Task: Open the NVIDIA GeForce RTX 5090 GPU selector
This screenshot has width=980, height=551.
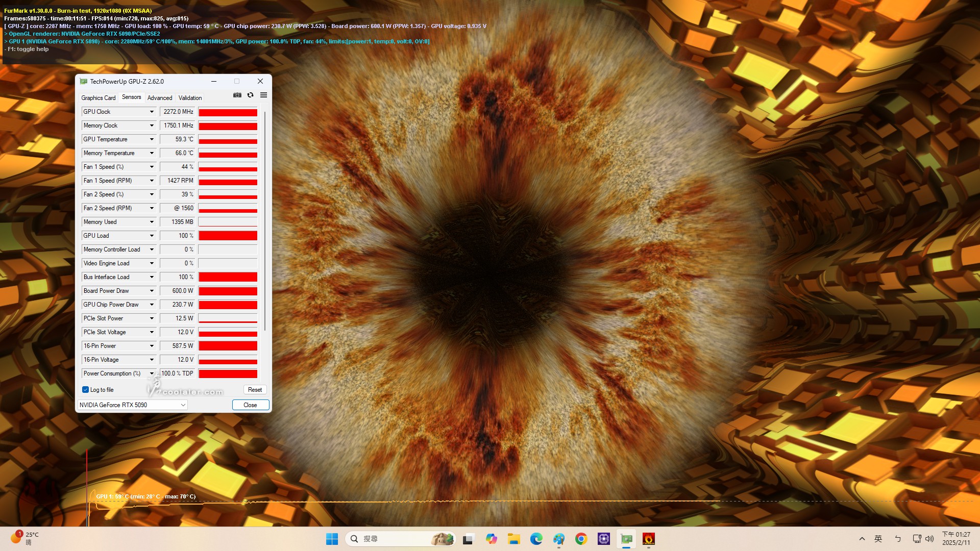Action: coord(132,405)
